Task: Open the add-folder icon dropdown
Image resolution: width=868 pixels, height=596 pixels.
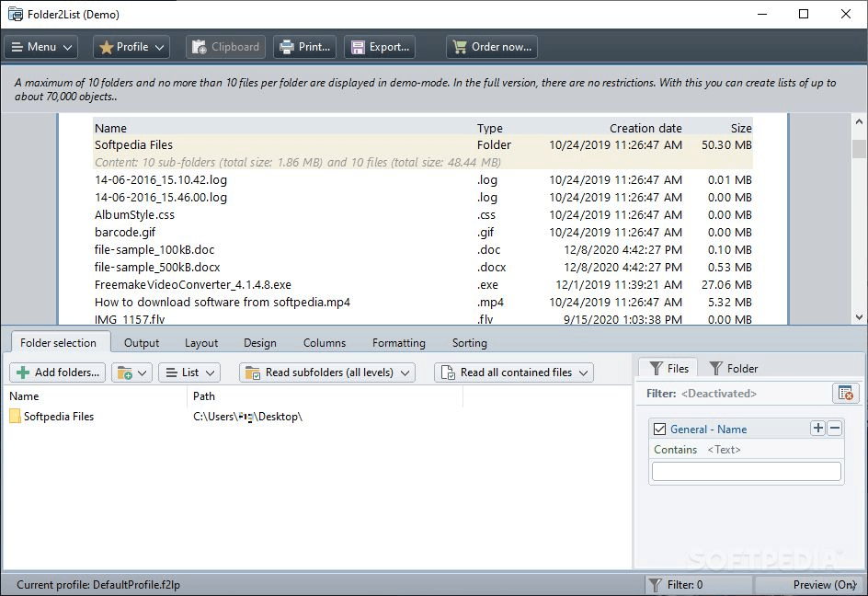Action: (x=131, y=372)
